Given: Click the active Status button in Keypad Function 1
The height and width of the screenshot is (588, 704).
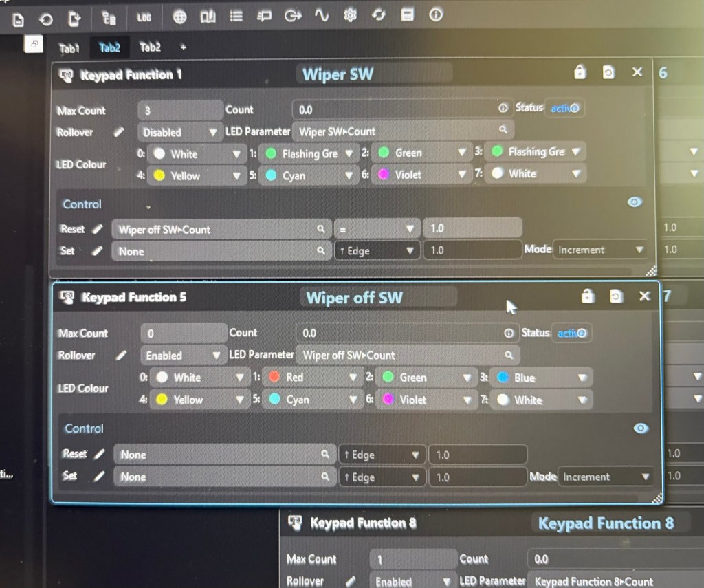Looking at the screenshot, I should [563, 108].
